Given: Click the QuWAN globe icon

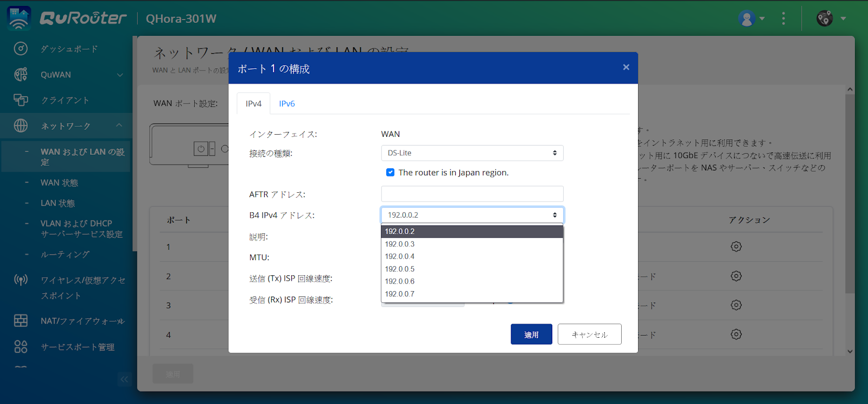Looking at the screenshot, I should pyautogui.click(x=21, y=74).
